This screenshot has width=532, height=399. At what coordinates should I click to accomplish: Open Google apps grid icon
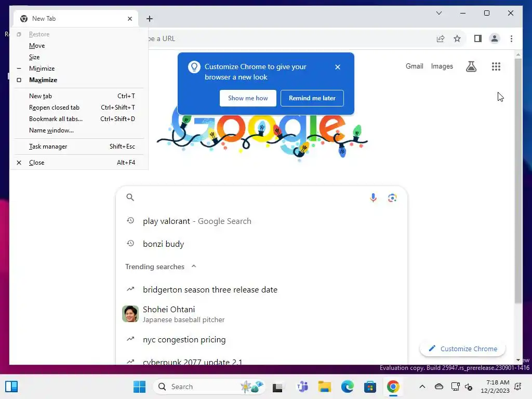(x=496, y=66)
